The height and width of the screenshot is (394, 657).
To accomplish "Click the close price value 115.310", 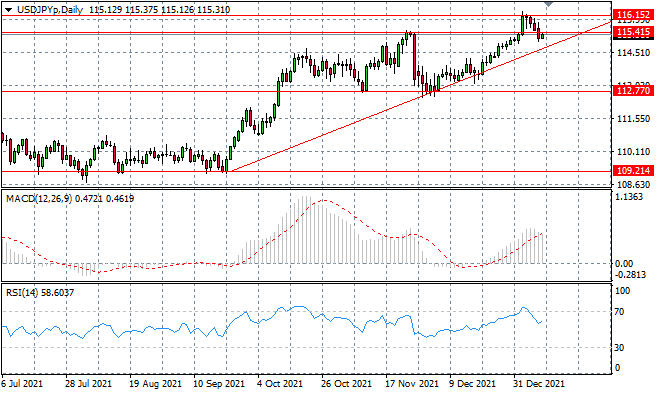I will coord(213,10).
